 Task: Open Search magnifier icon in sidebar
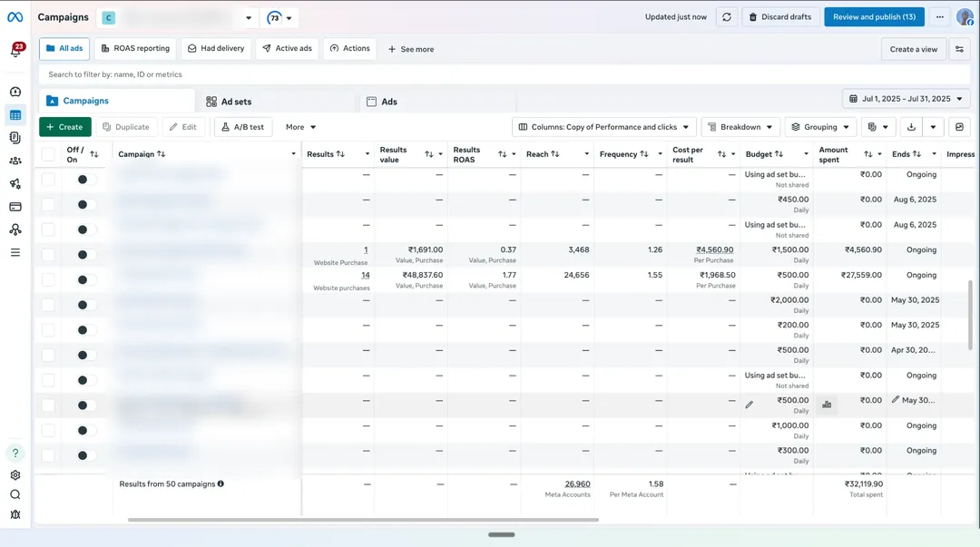point(15,494)
